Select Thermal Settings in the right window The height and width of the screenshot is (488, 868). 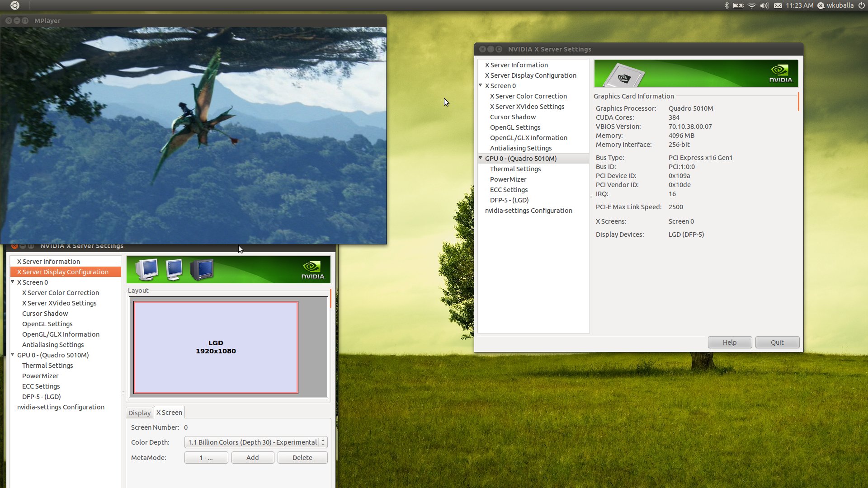click(515, 169)
